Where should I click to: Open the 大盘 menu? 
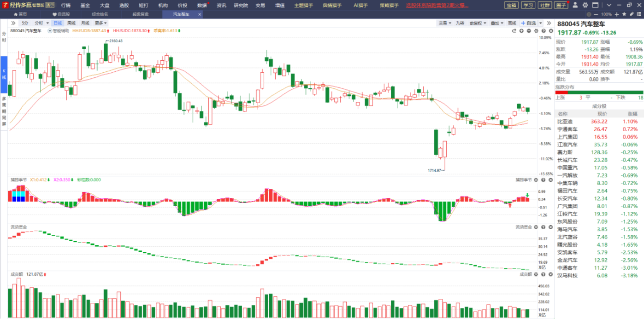(105, 5)
